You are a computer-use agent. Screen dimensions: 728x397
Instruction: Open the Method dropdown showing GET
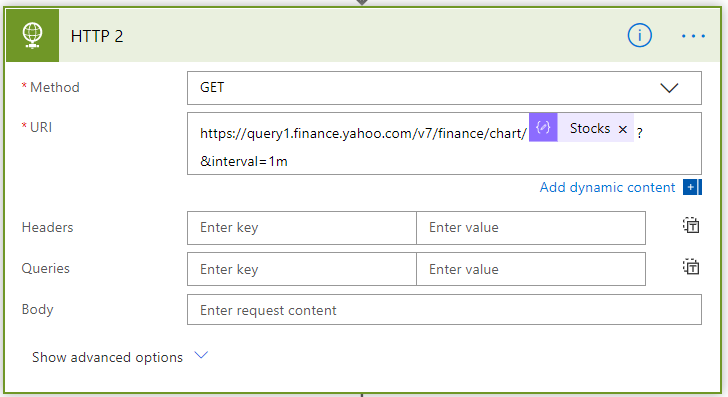(444, 88)
